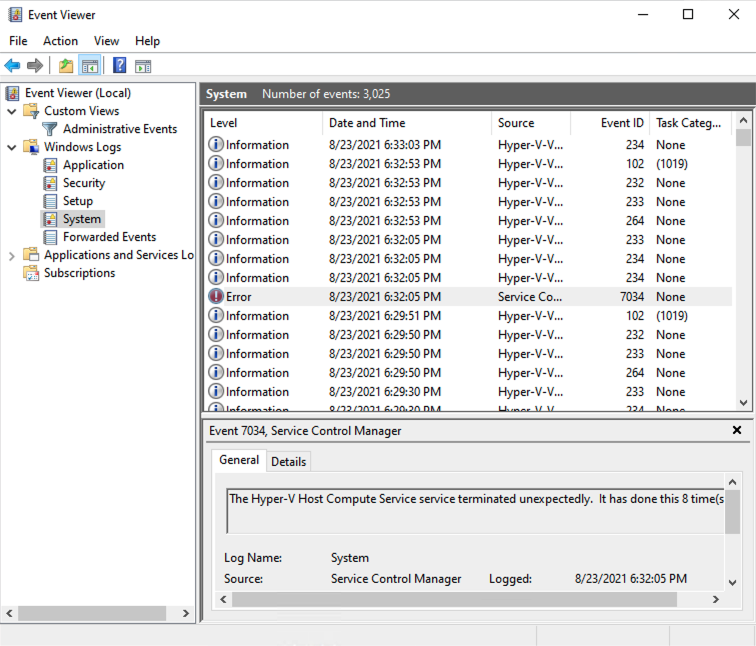The width and height of the screenshot is (756, 646).
Task: Open the File menu
Action: click(x=18, y=41)
